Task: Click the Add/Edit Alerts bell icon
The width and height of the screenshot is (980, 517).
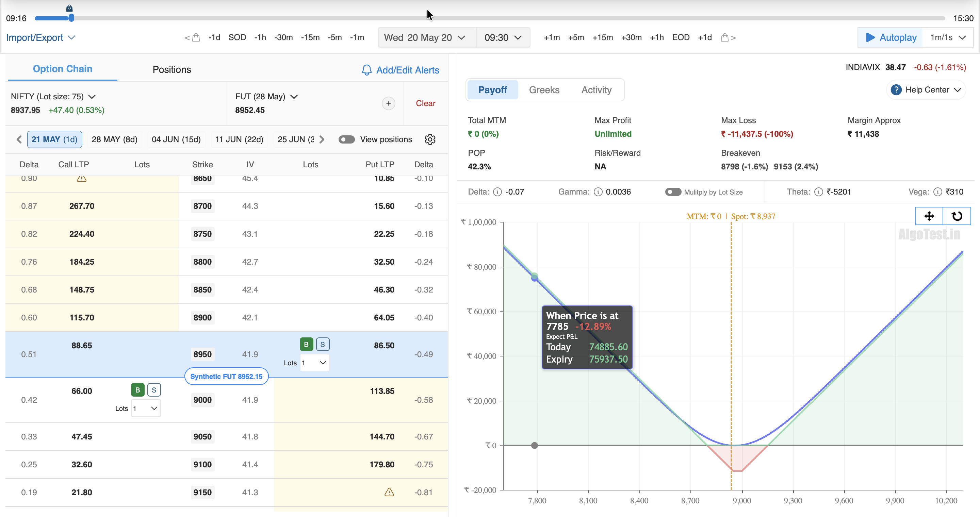Action: (x=366, y=70)
